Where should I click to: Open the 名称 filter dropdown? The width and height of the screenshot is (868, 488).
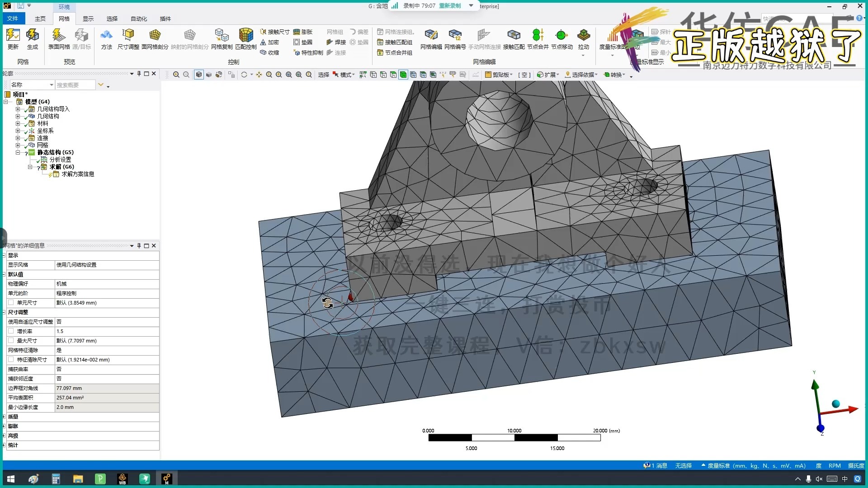coord(52,85)
